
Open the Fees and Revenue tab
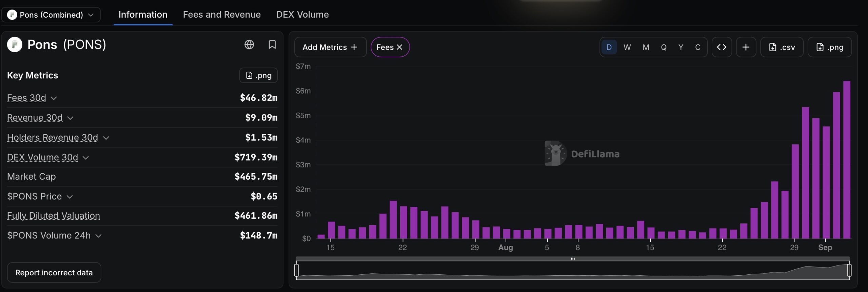(x=222, y=15)
